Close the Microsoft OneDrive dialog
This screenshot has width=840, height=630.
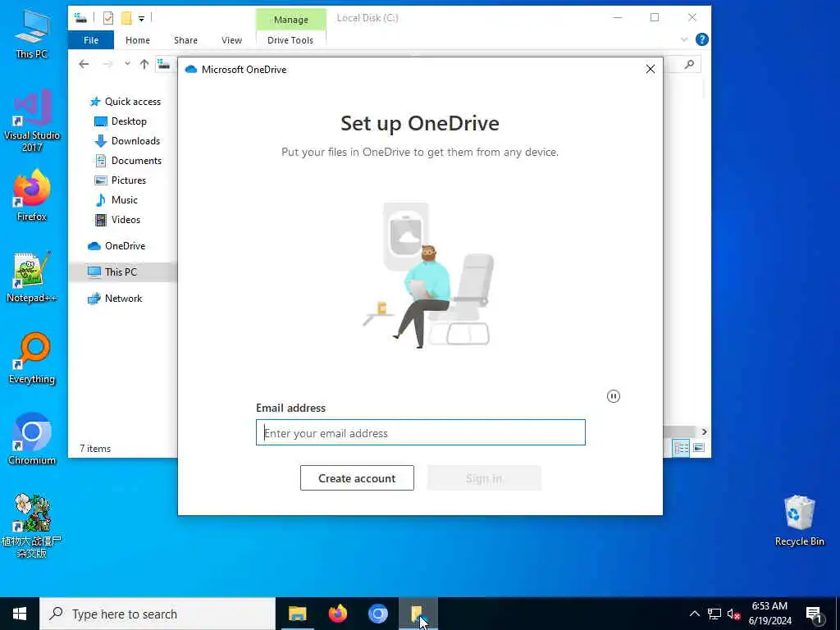[x=651, y=69]
